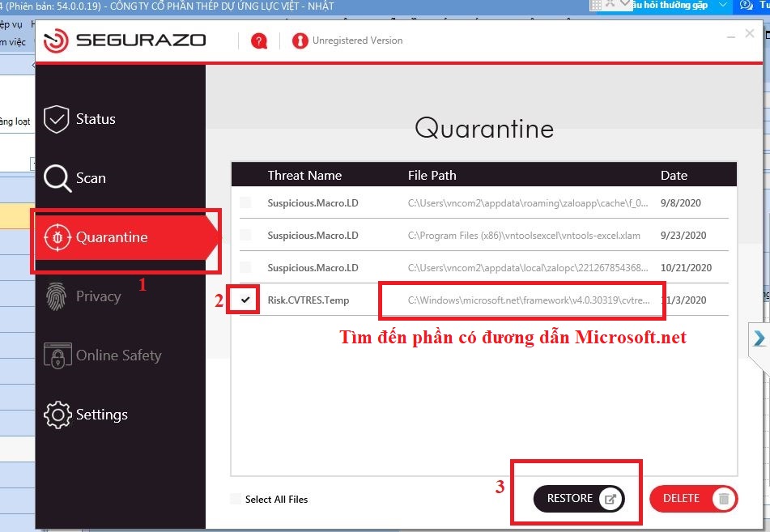This screenshot has width=770, height=532.
Task: Click the zaloapp cache file path
Action: click(528, 203)
